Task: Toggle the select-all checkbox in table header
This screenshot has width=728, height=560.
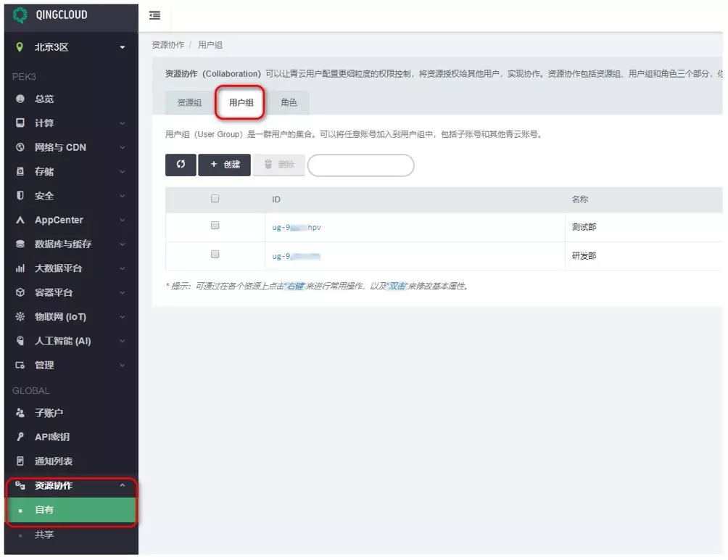Action: click(x=215, y=199)
